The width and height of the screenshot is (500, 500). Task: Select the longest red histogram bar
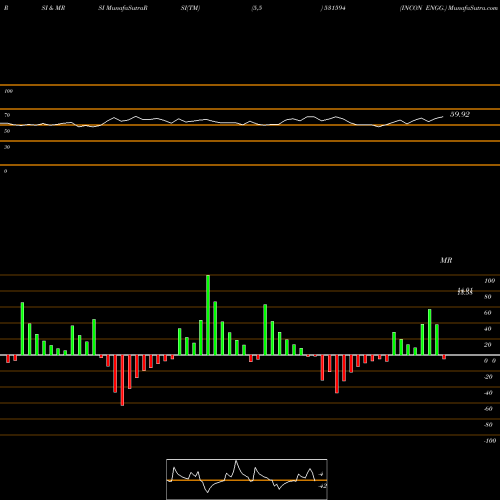(x=122, y=380)
